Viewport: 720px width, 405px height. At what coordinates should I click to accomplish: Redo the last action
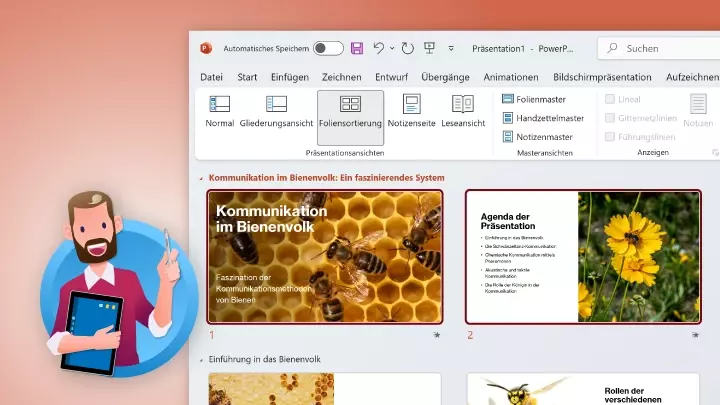pyautogui.click(x=407, y=48)
